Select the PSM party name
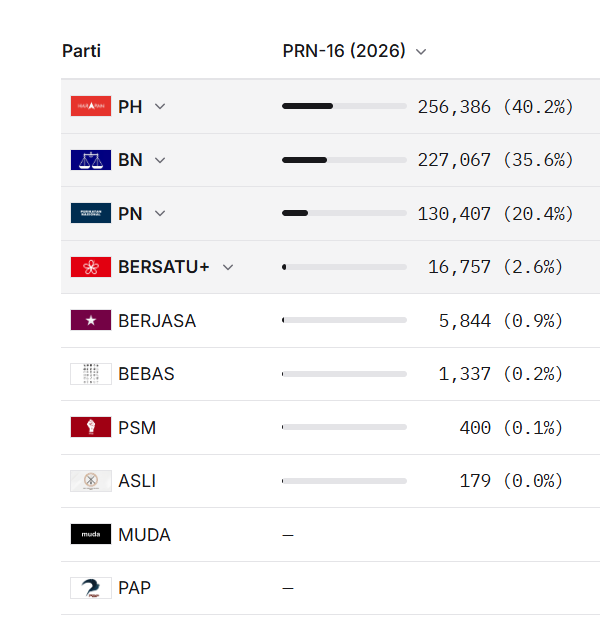The image size is (600, 617). point(137,428)
